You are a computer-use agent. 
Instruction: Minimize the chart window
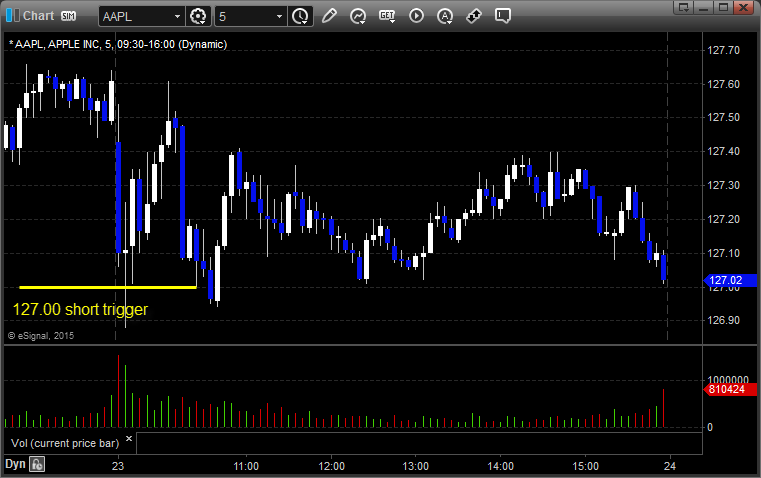(x=703, y=7)
